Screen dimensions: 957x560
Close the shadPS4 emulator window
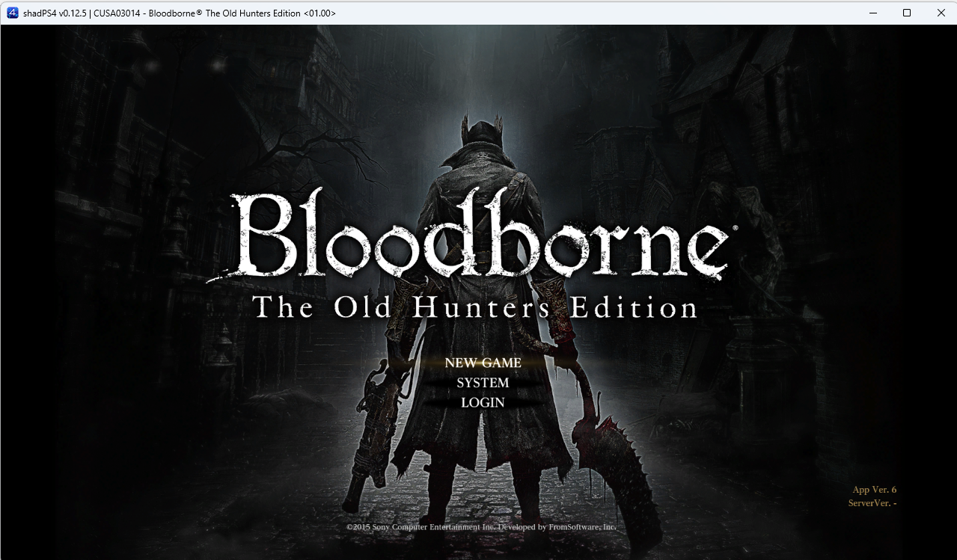click(x=941, y=13)
